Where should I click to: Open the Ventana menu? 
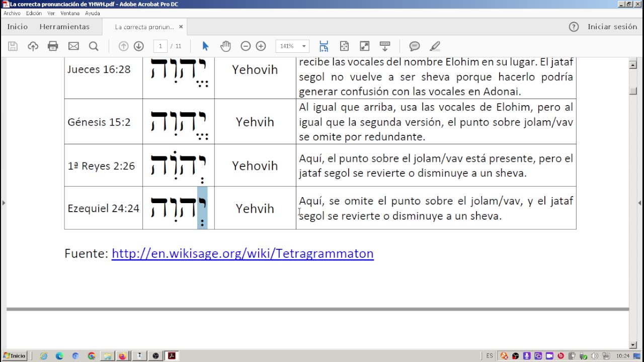[x=70, y=13]
